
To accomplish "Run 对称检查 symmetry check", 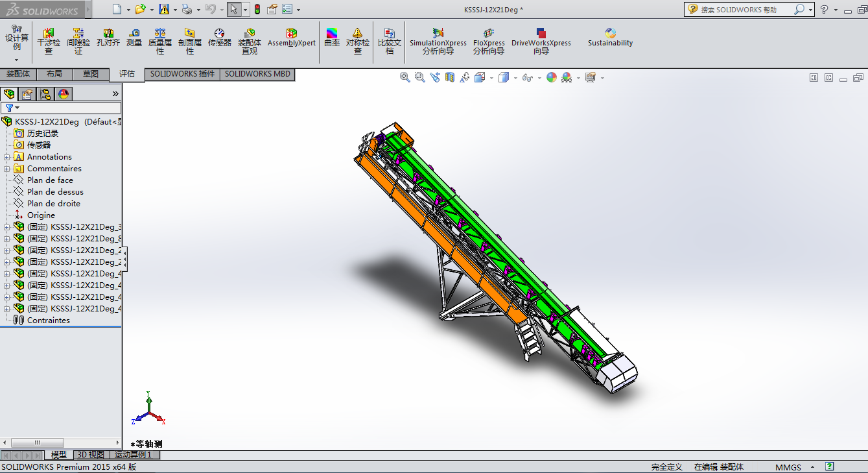I will point(358,41).
